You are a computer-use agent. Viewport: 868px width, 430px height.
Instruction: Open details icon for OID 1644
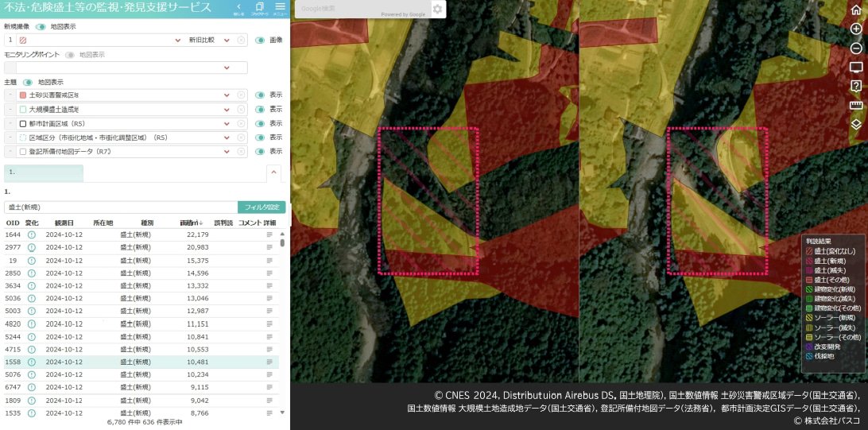click(269, 235)
